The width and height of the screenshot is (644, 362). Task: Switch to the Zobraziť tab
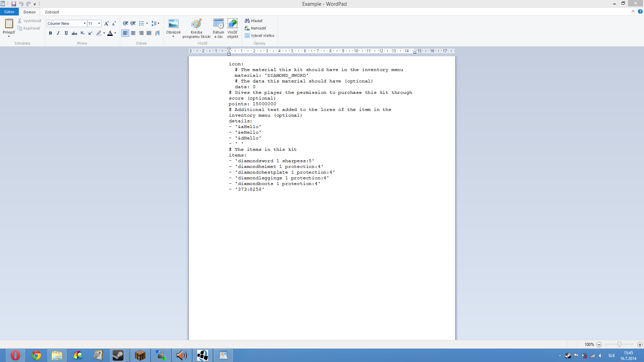52,12
